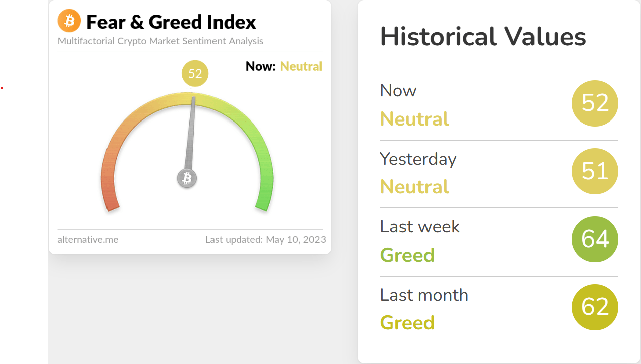Click the Multifactorial Crypto Market Sentiment Analysis subtitle
641x364 pixels.
[161, 41]
